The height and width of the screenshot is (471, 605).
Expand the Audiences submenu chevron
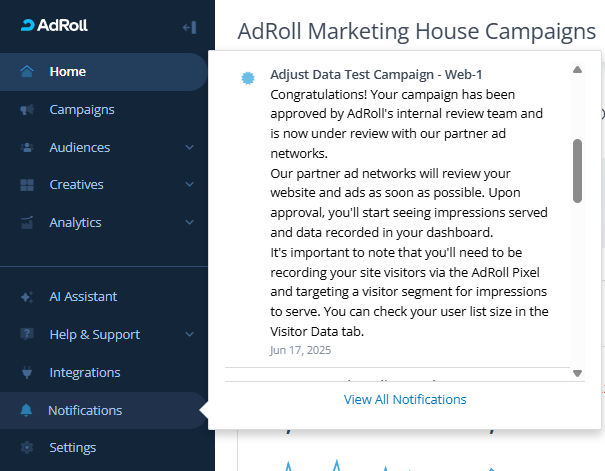190,148
